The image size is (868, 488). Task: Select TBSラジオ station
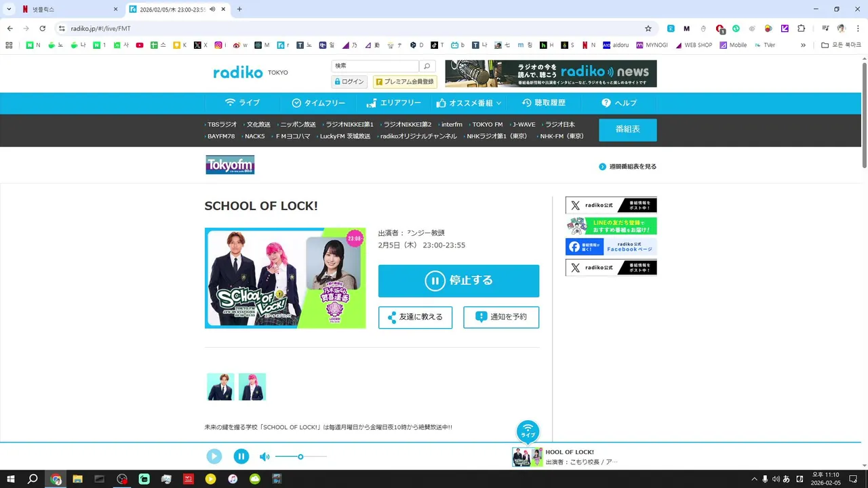coord(222,125)
